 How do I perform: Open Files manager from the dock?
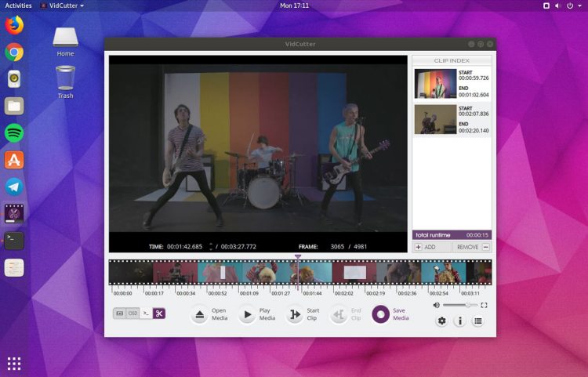[14, 106]
